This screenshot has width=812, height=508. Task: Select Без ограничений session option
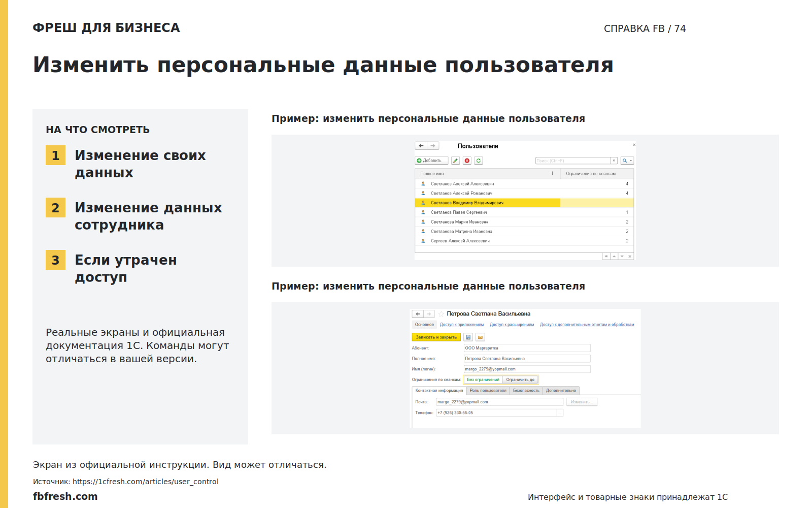pos(483,379)
